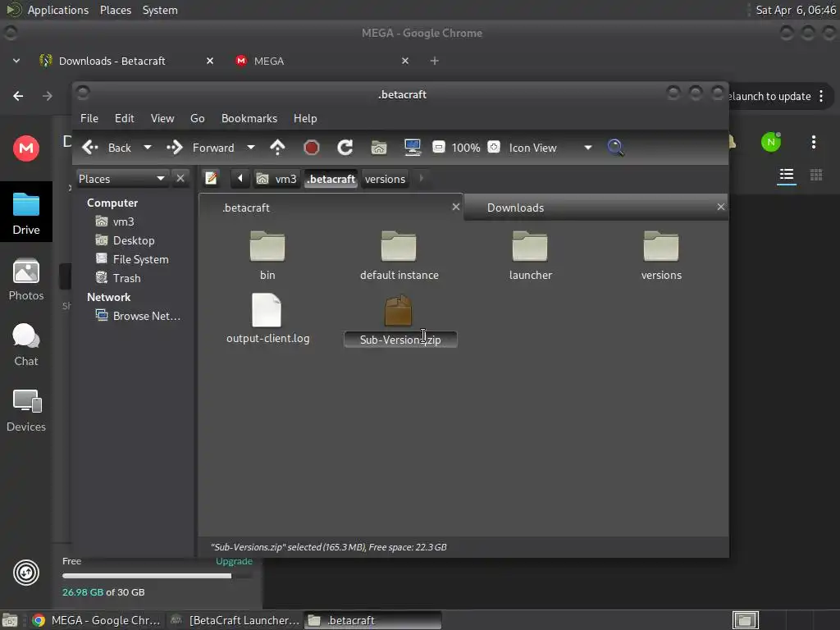Viewport: 840px width, 630px height.
Task: Open the Back history dropdown arrow
Action: [148, 148]
